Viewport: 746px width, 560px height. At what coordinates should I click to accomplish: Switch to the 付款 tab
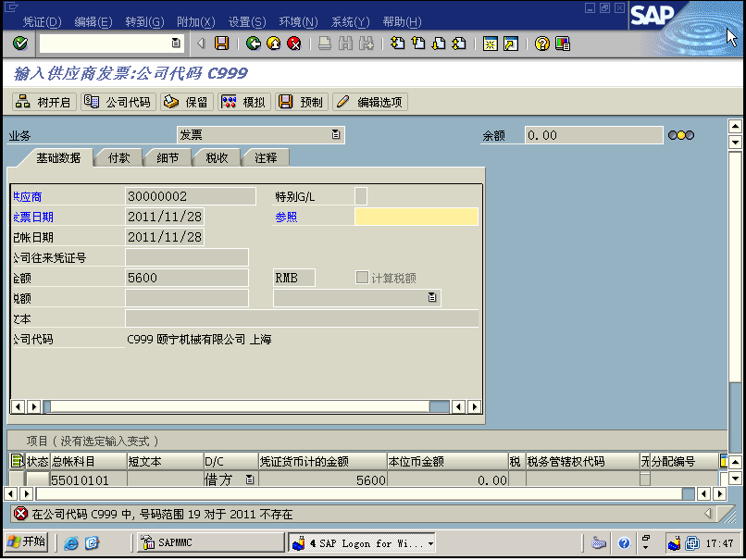pos(118,158)
